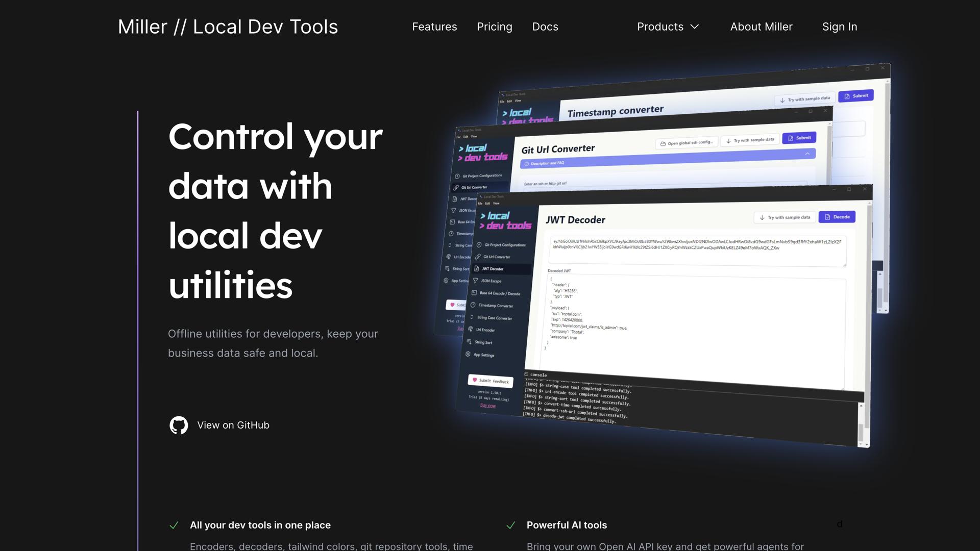Open App Settings via the gear icon
The width and height of the screenshot is (980, 551).
tap(468, 354)
